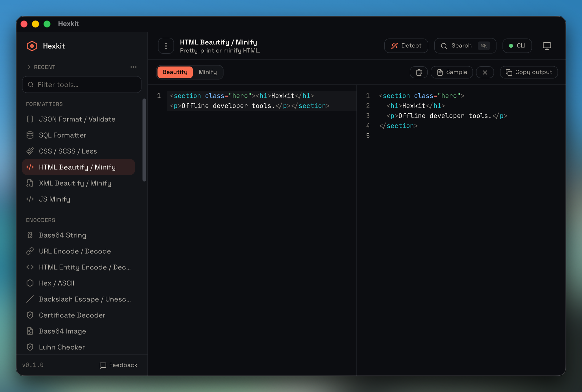This screenshot has width=582, height=392.
Task: Click Copy output button
Action: [529, 72]
